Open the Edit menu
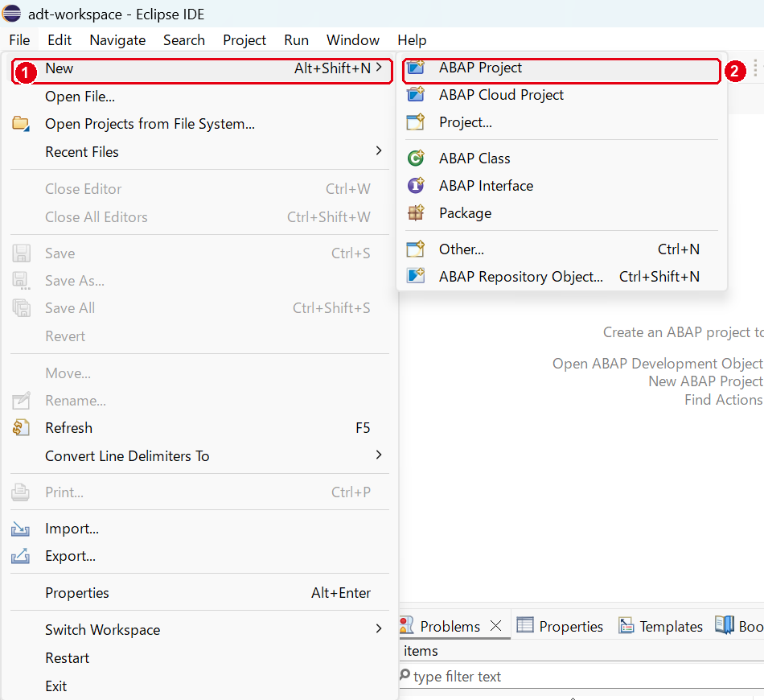764x700 pixels. [x=60, y=40]
